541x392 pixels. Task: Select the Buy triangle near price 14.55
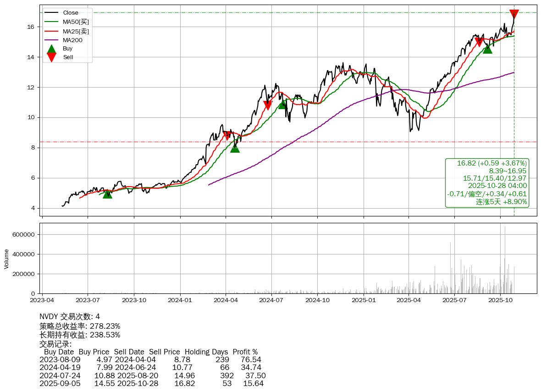[x=487, y=49]
